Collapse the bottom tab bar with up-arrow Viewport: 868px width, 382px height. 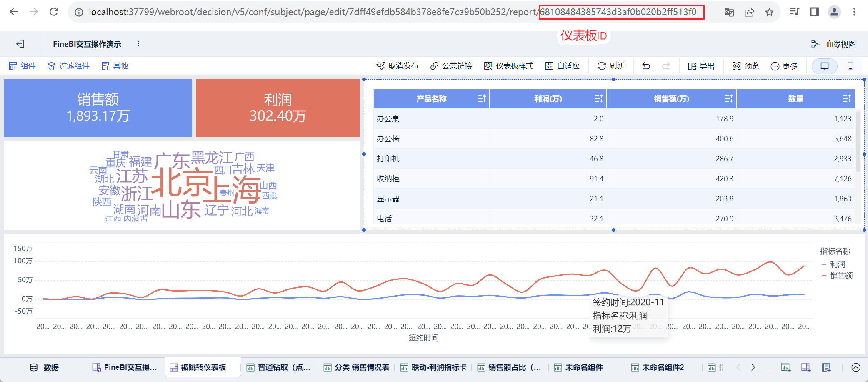tap(856, 367)
